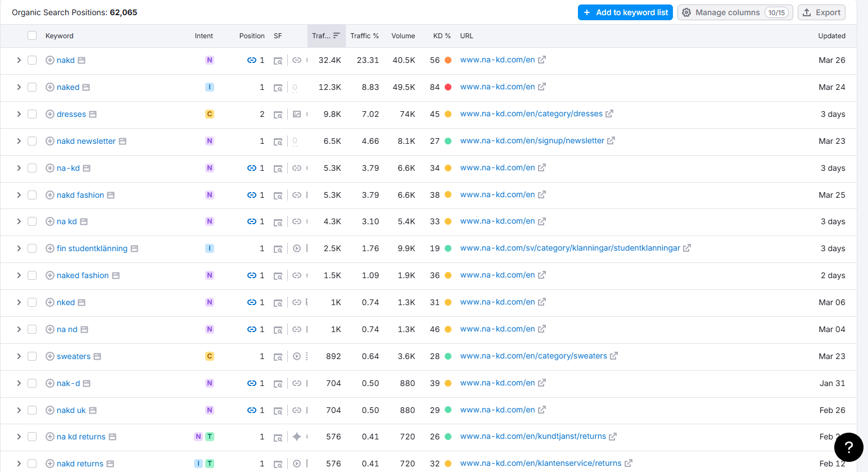868x472 pixels.
Task: Click the Traffic column sort icon
Action: (x=337, y=35)
